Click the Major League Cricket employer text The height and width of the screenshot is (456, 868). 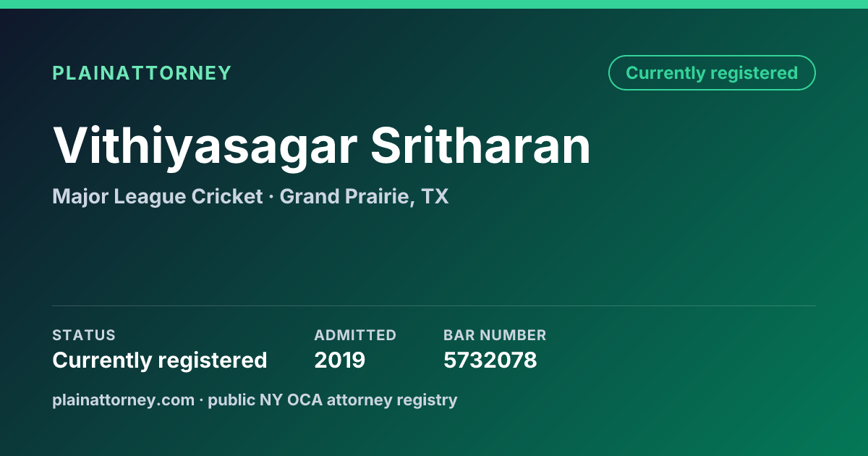(157, 196)
